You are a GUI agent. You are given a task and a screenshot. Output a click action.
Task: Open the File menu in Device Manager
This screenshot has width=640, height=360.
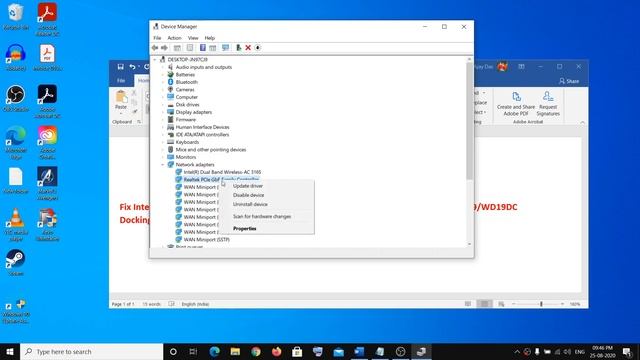tap(157, 38)
